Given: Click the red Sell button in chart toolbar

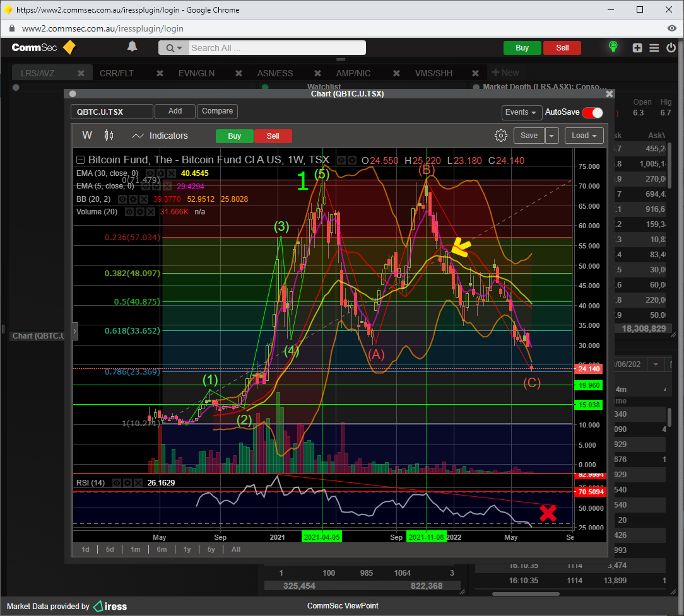Looking at the screenshot, I should pos(273,136).
